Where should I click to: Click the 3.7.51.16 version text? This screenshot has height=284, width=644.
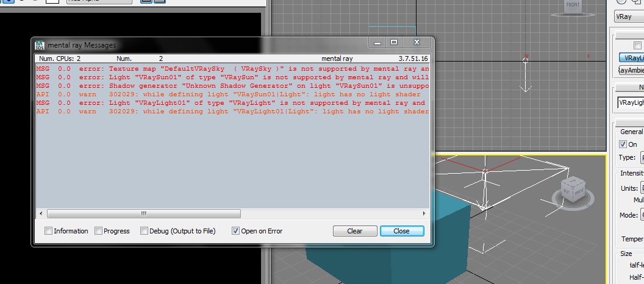[413, 59]
